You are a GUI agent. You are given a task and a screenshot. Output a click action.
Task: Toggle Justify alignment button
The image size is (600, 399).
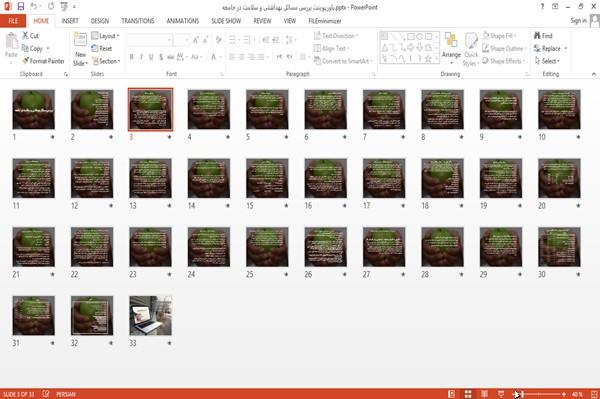pos(261,57)
